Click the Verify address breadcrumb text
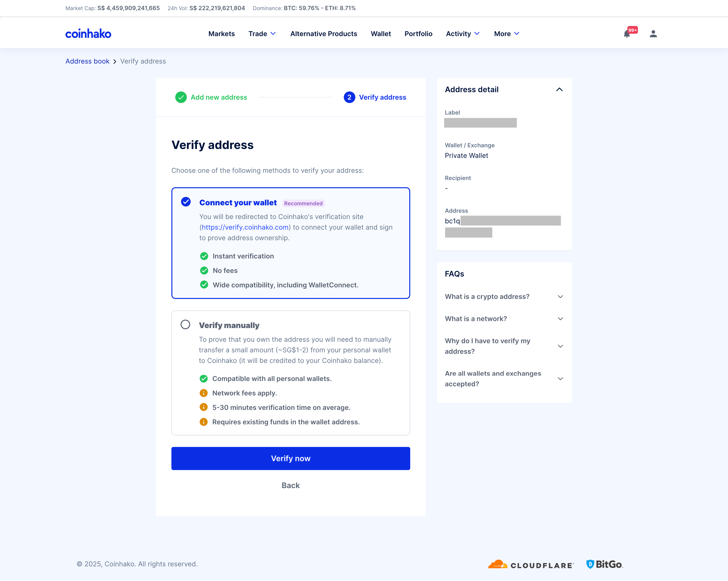The image size is (728, 581). coord(143,61)
